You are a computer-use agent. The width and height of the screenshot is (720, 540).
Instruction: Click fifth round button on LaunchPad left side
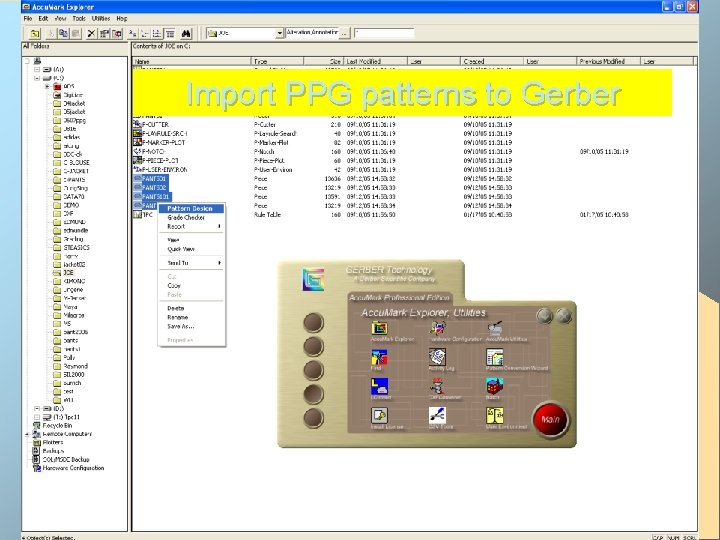(x=314, y=418)
